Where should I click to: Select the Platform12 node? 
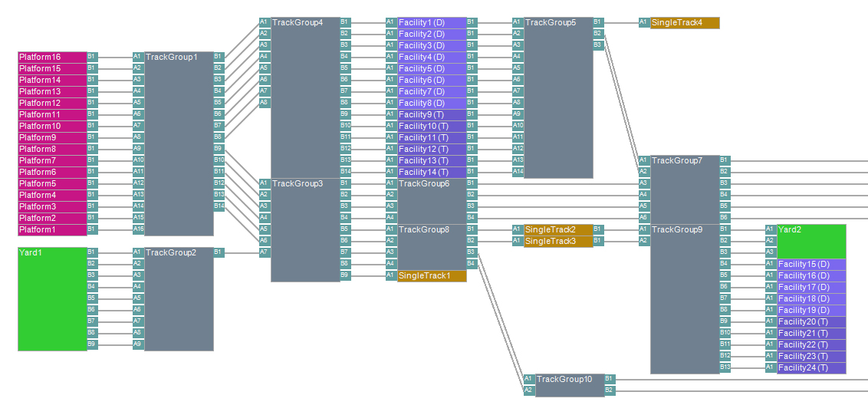pyautogui.click(x=53, y=103)
